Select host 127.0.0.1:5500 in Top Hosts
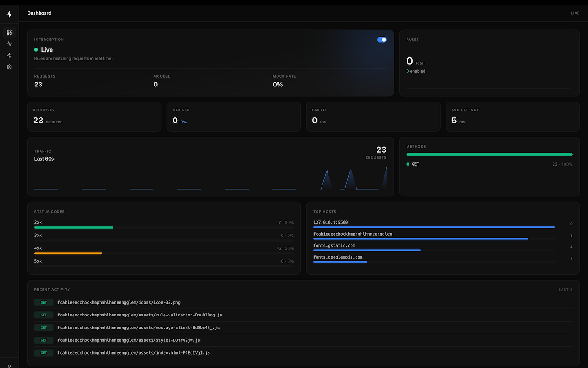This screenshot has height=368, width=588. click(331, 223)
